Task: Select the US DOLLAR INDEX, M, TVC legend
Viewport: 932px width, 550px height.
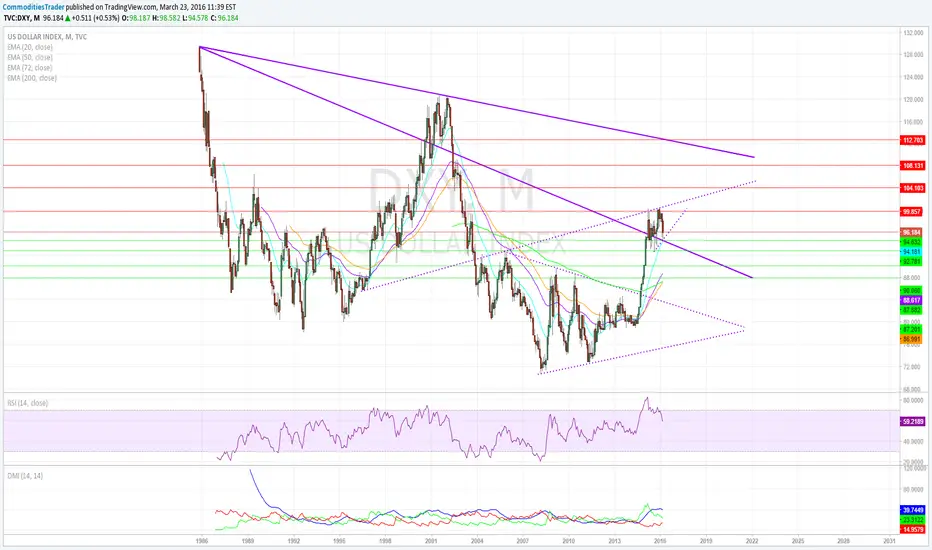Action: [47, 37]
